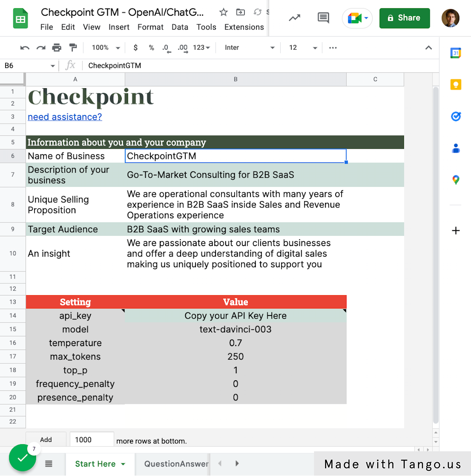Open Google account profile avatar
This screenshot has height=476, width=471.
pos(450,18)
